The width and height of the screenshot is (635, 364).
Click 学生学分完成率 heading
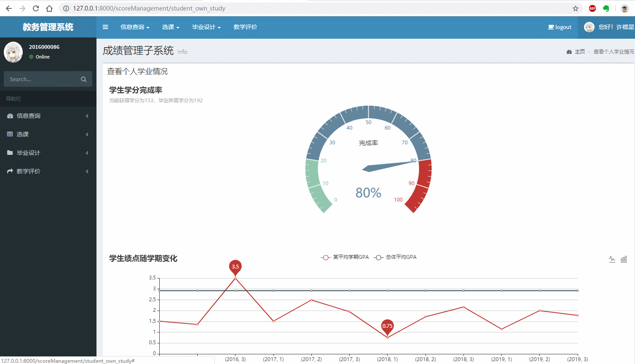tap(136, 90)
